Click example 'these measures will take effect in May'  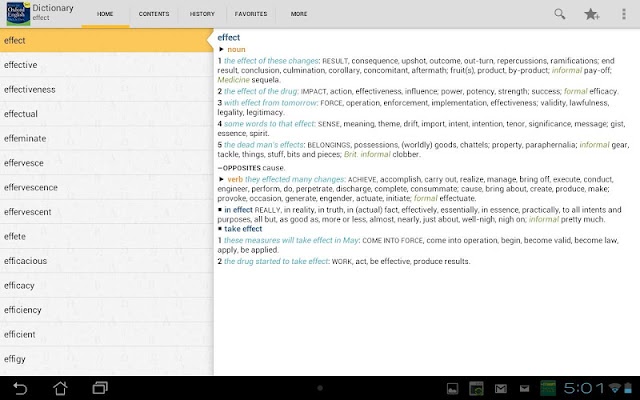291,240
